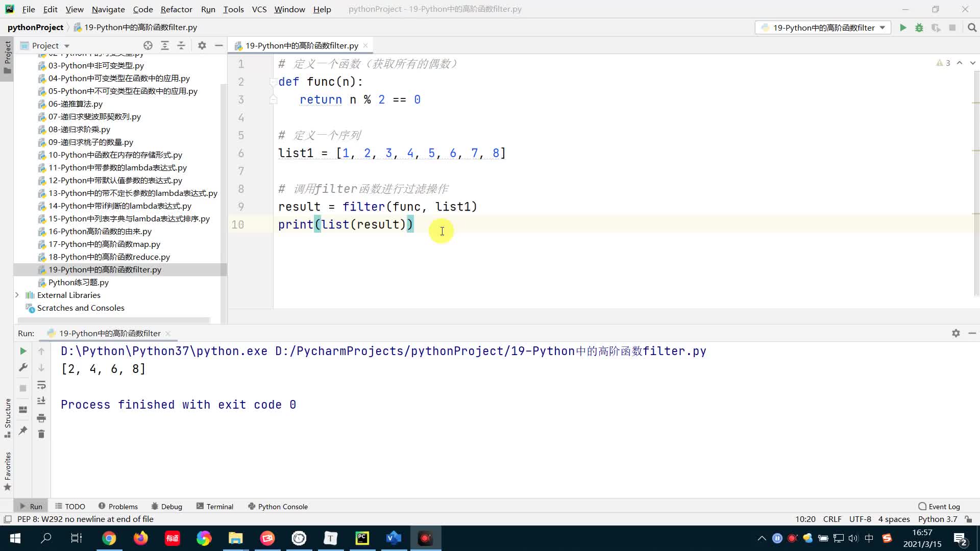
Task: Open file encoding UTF-8 selector
Action: pyautogui.click(x=860, y=519)
